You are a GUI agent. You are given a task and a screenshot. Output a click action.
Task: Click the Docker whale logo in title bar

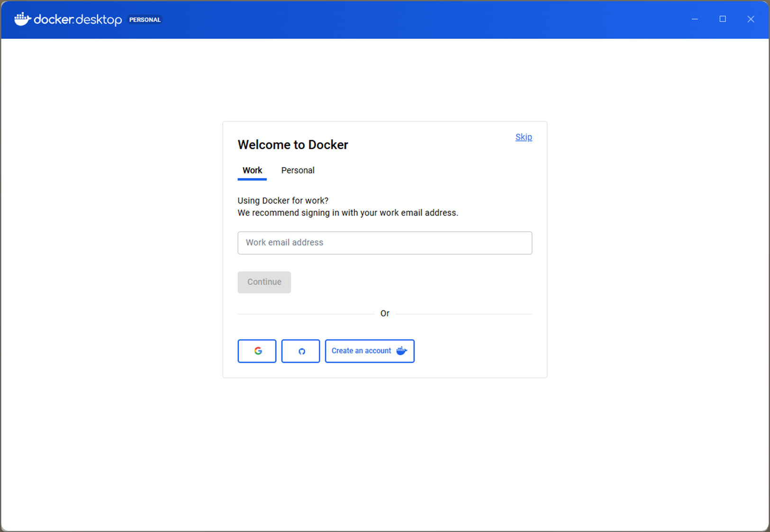pos(22,19)
